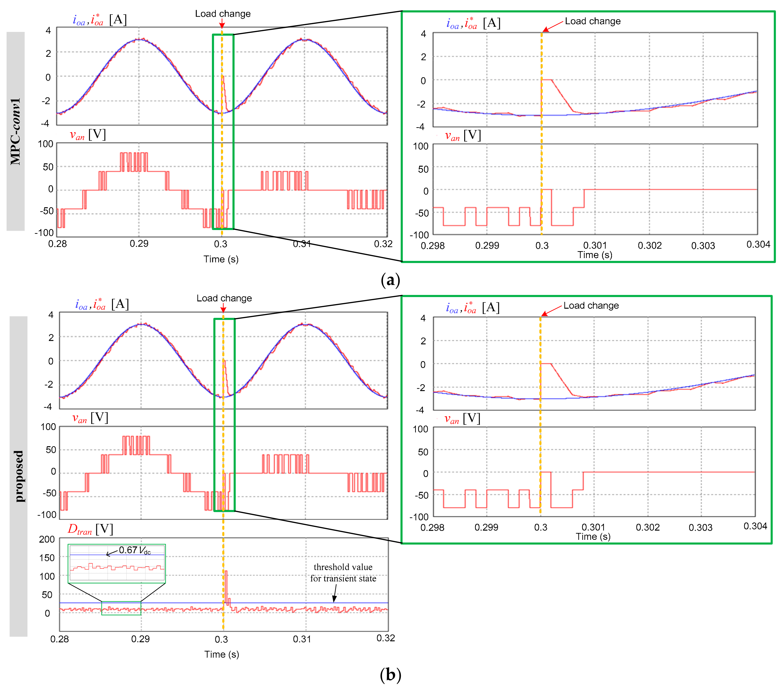Click the 0.67 Vdc inset annotation
The image size is (784, 688).
[134, 550]
